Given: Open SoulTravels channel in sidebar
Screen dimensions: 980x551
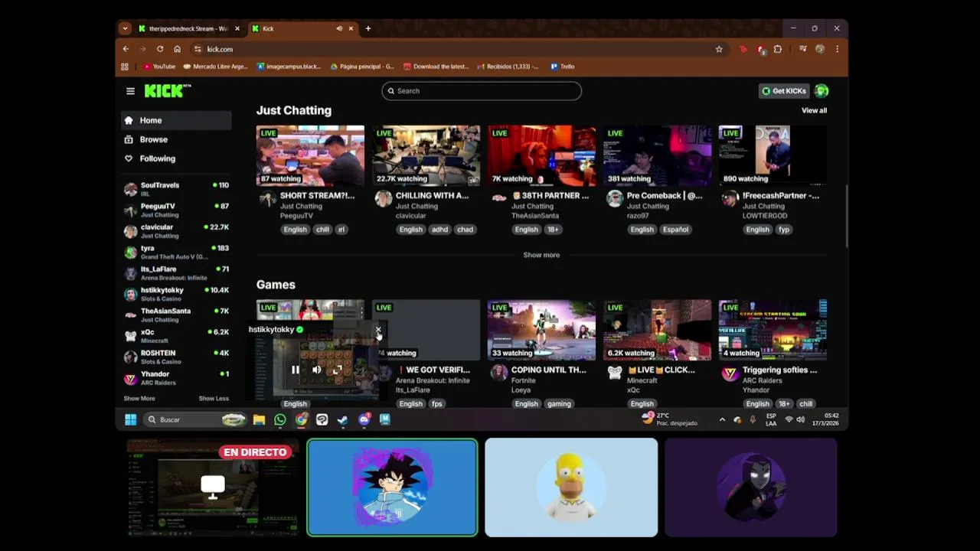Looking at the screenshot, I should point(176,189).
